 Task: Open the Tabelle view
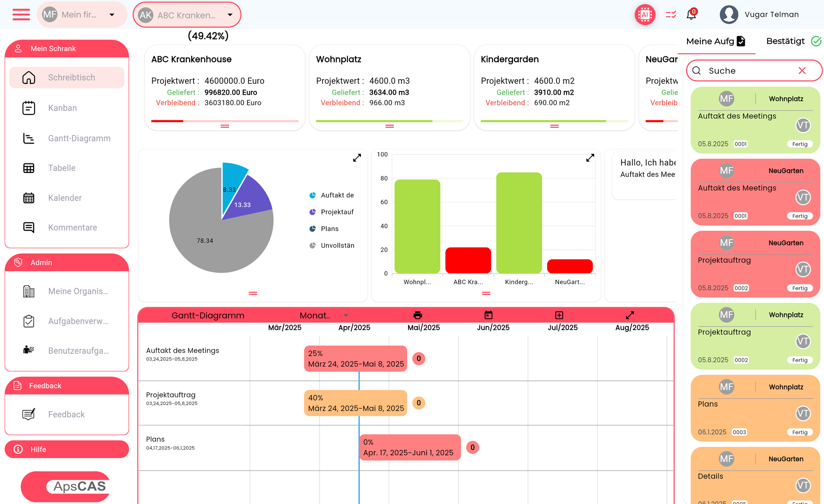[61, 168]
